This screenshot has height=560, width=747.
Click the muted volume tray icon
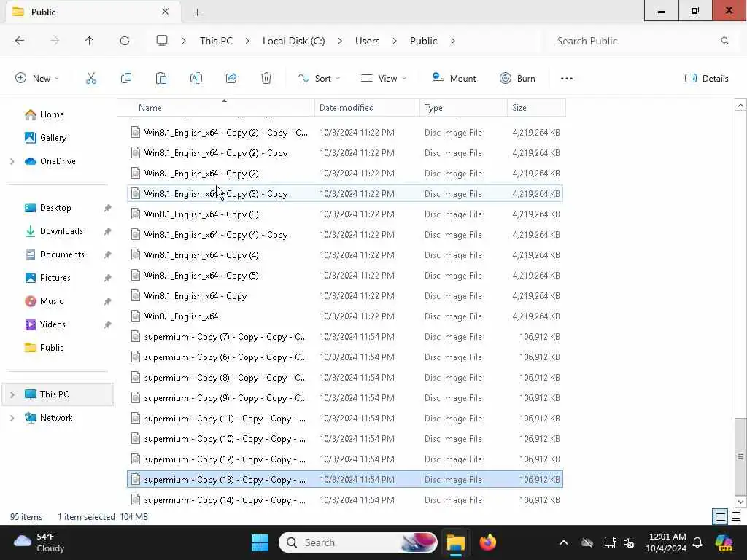629,542
